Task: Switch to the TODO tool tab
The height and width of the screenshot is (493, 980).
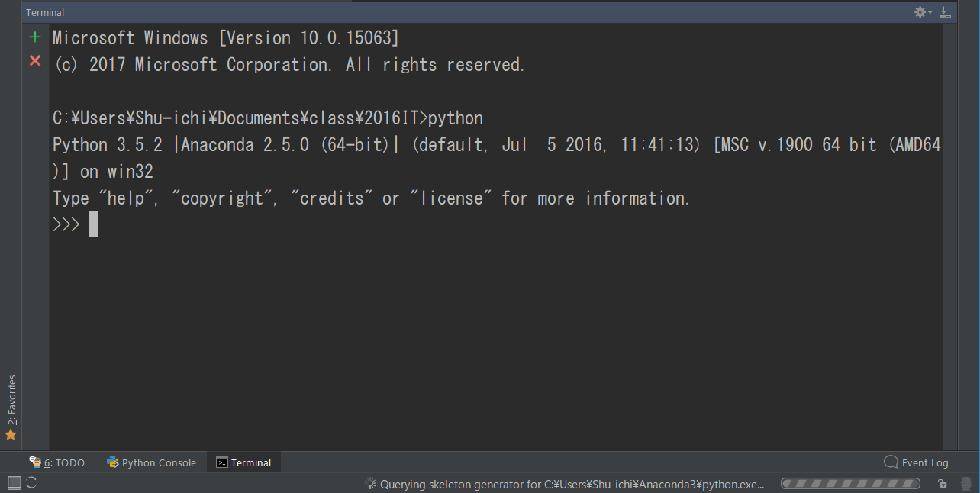Action: 57,462
